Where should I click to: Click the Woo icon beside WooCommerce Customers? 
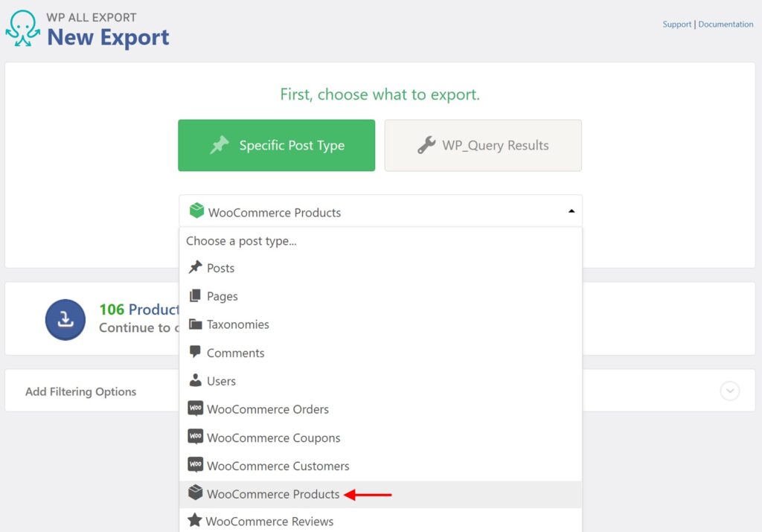coord(196,464)
